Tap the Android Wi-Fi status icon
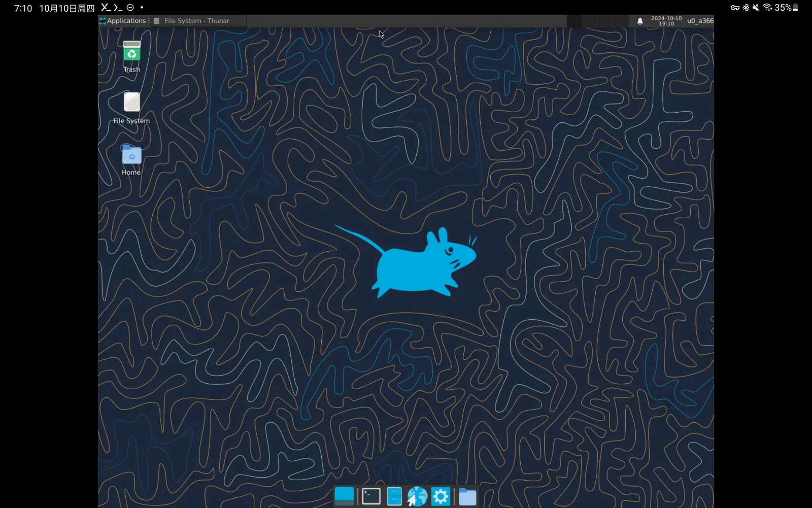 point(767,8)
